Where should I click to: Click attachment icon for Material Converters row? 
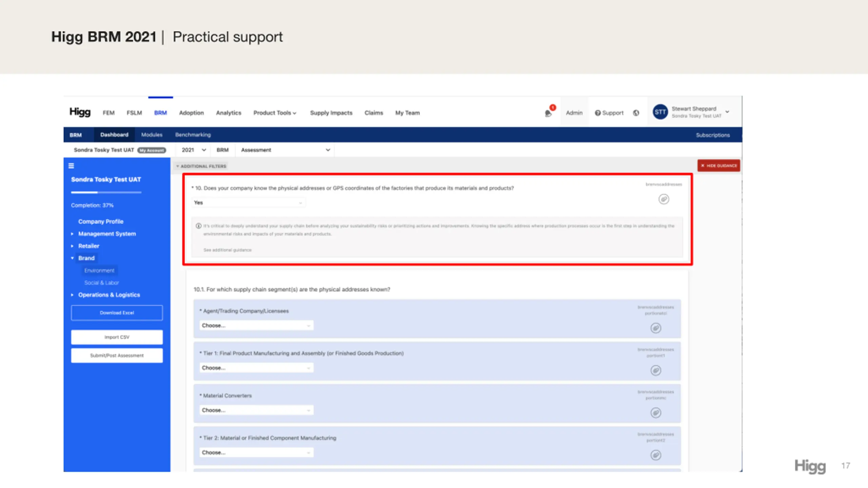[656, 413]
